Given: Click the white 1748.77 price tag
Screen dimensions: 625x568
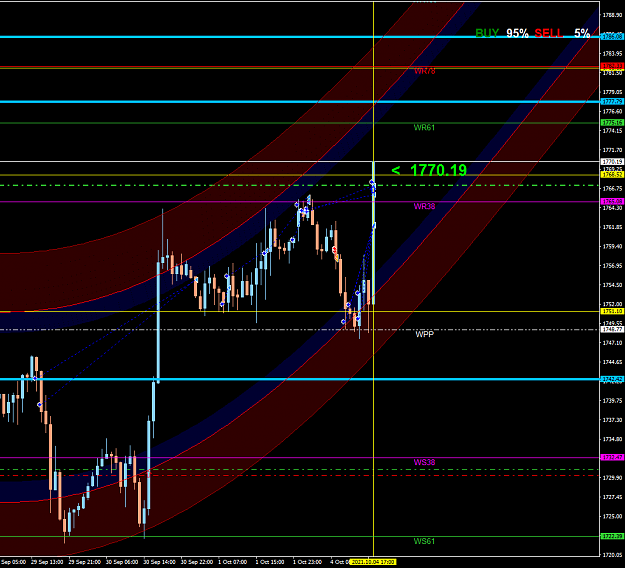Looking at the screenshot, I should [x=612, y=330].
